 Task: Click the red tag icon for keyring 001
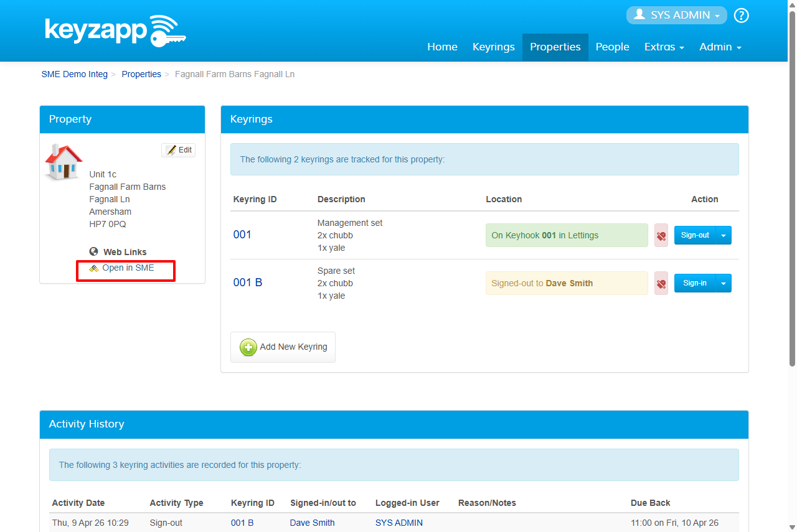click(661, 236)
